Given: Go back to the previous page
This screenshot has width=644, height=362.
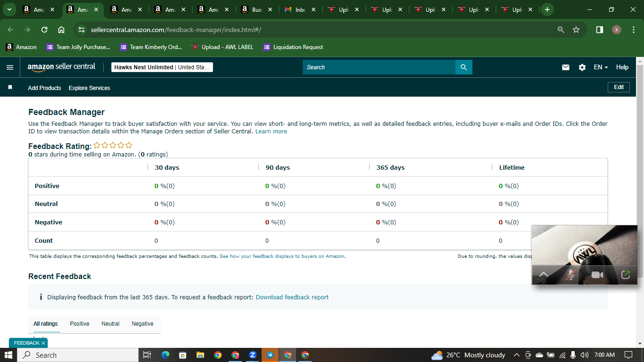Looking at the screenshot, I should click(x=10, y=30).
